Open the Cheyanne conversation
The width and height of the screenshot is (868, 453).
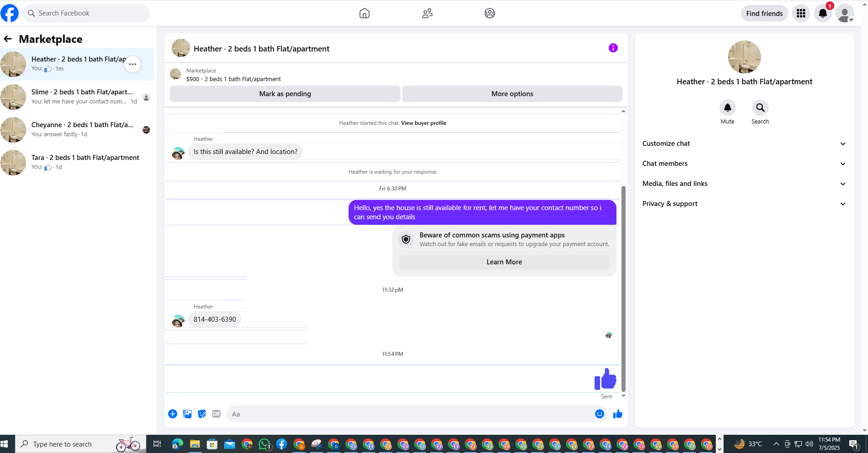pos(77,130)
